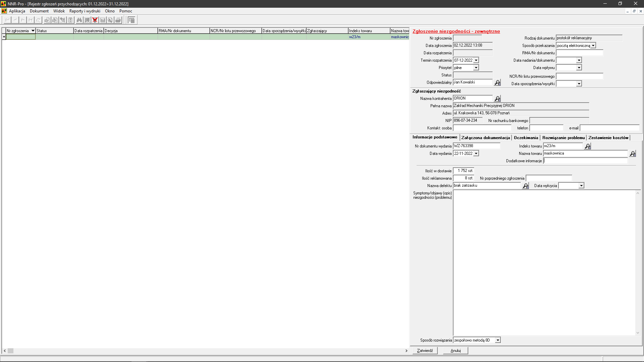
Task: Click the binoculars search toolbar icon
Action: 79,20
